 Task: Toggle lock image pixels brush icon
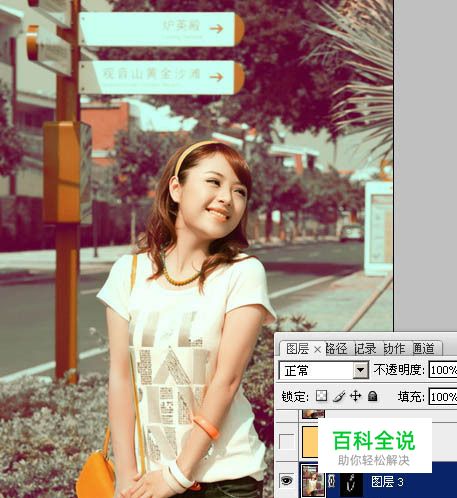pyautogui.click(x=339, y=396)
